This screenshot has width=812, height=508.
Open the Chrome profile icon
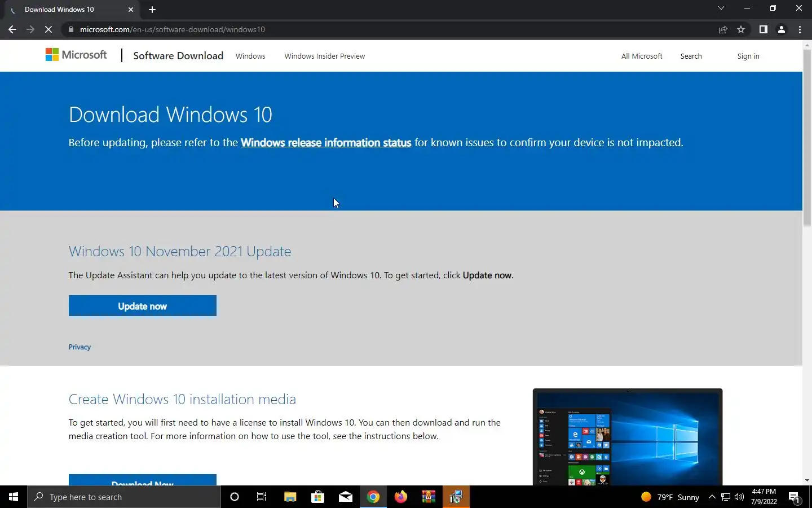click(782, 29)
